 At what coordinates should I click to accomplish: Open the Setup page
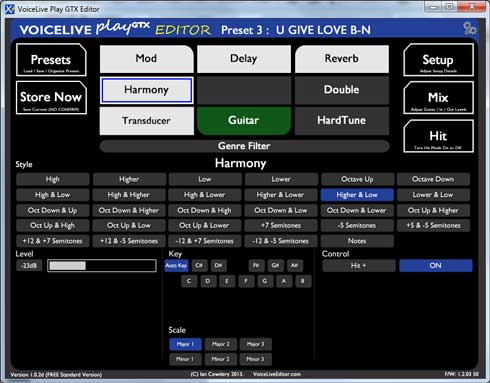pyautogui.click(x=438, y=60)
